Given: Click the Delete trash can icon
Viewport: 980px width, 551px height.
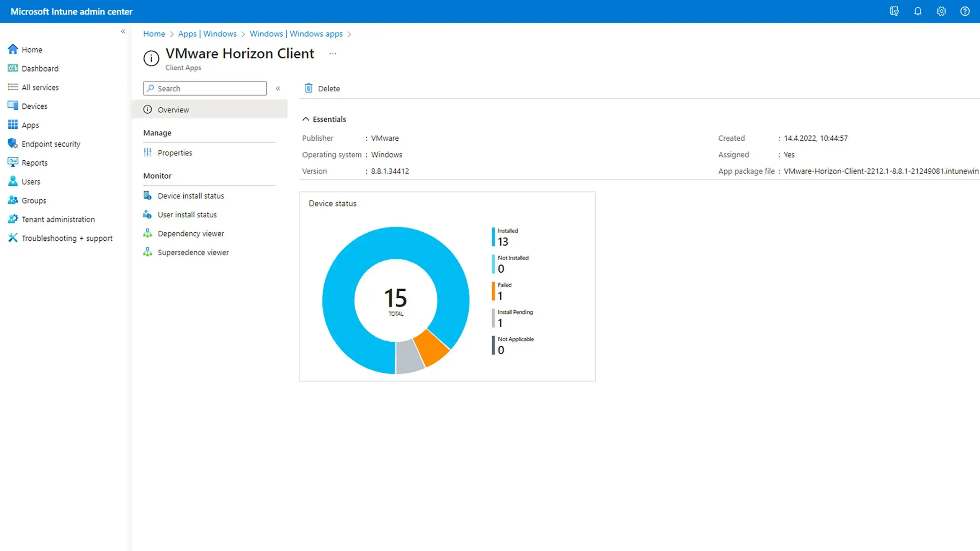Looking at the screenshot, I should point(309,88).
